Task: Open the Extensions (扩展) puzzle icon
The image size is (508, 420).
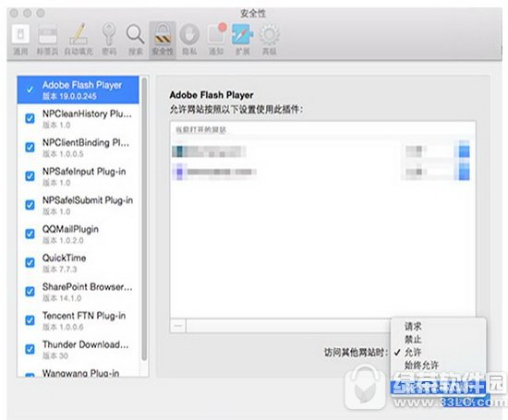Action: pos(243,39)
